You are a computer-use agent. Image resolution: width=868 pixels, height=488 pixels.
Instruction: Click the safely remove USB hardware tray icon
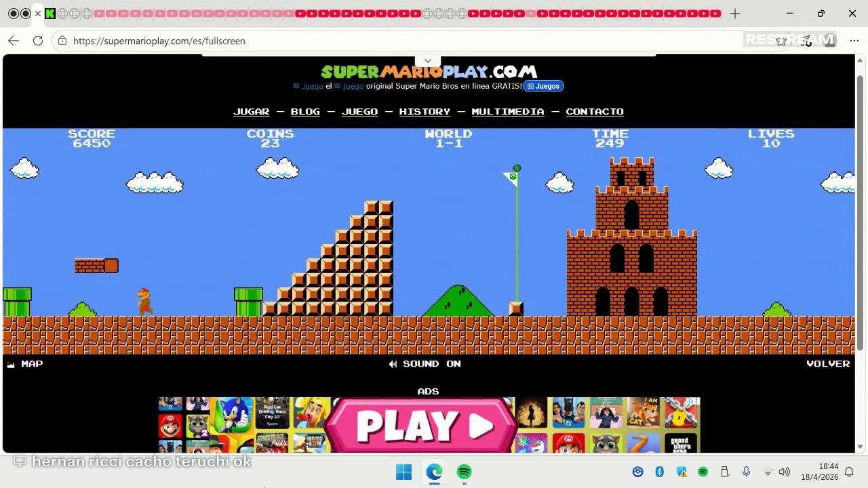[x=724, y=472]
